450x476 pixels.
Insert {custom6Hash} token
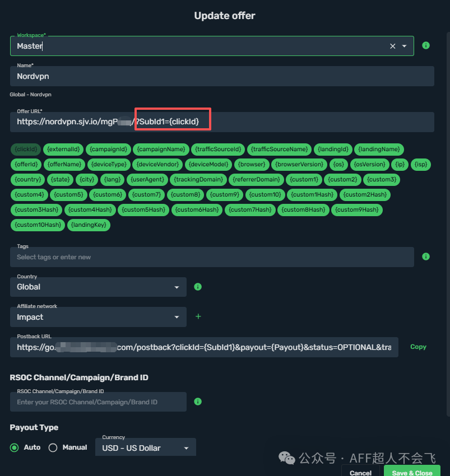coord(197,210)
